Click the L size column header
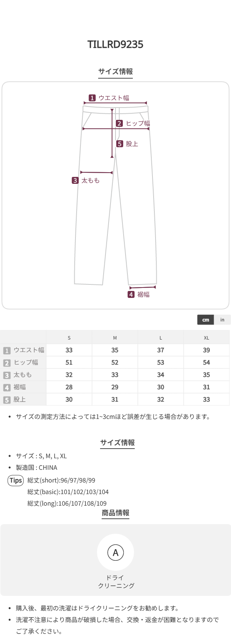Screen dimensions: 231x644 point(161,338)
